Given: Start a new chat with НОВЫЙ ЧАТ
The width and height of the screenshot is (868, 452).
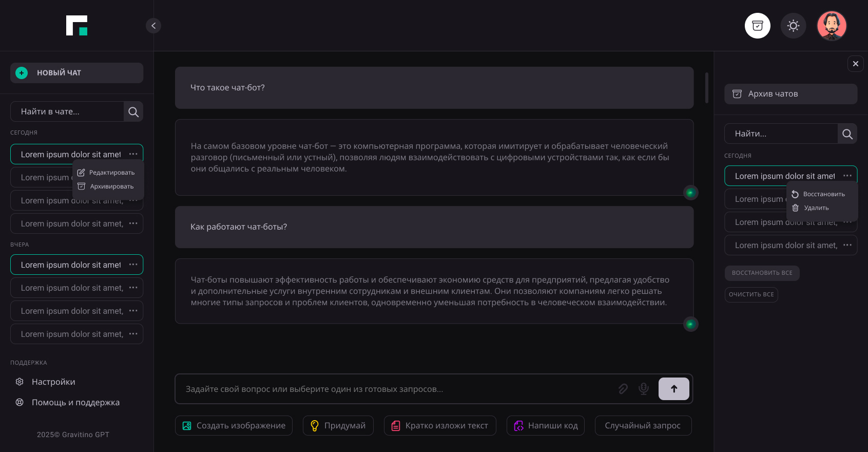Looking at the screenshot, I should tap(76, 73).
